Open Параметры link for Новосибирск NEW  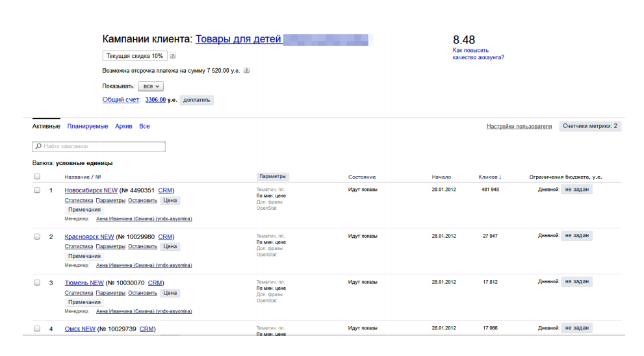click(110, 200)
